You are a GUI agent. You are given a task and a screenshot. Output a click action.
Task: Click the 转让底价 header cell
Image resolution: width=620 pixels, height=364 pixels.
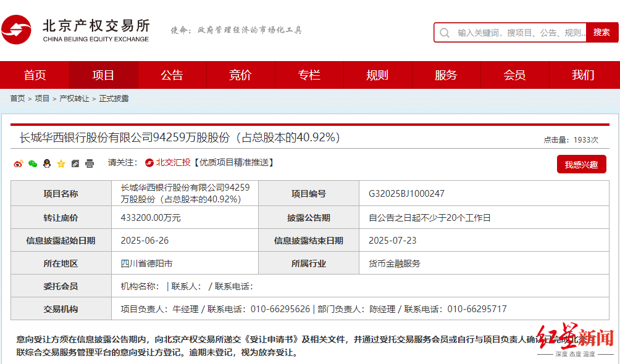(x=61, y=218)
